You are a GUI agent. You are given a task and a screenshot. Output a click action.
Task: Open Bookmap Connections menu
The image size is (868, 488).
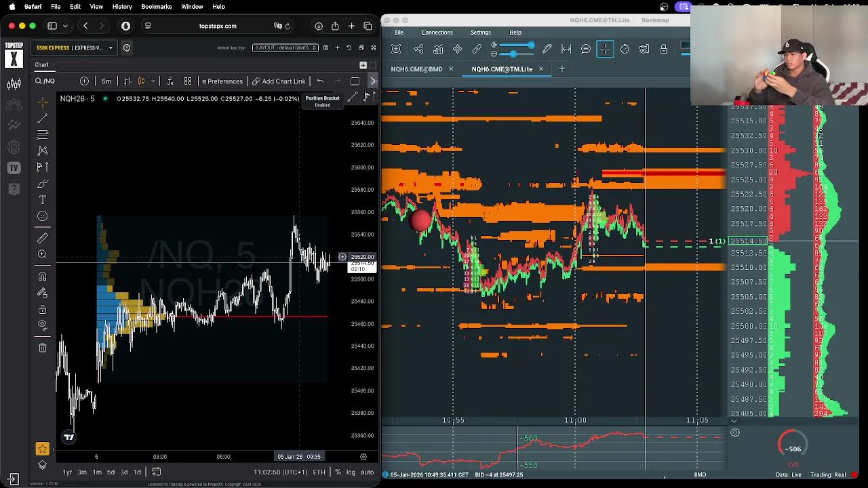(x=437, y=33)
